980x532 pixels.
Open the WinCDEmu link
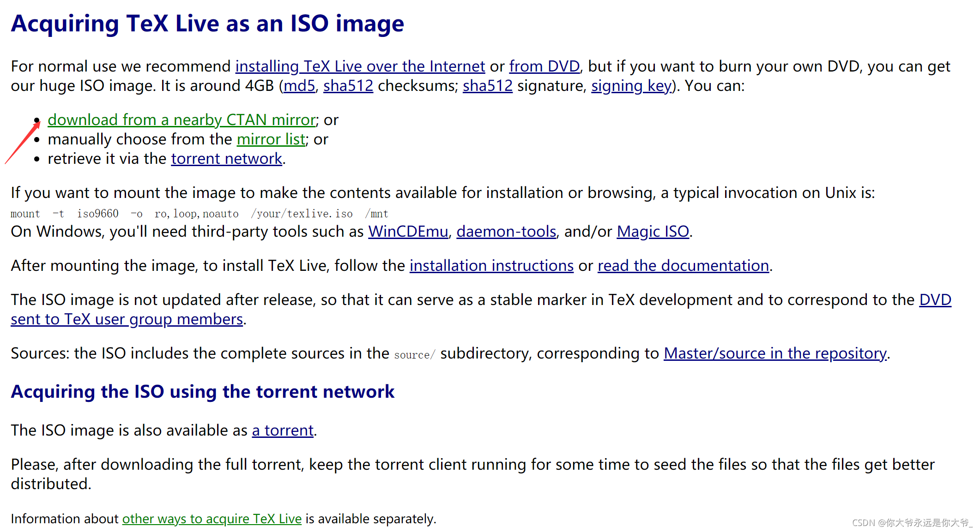[x=408, y=232]
